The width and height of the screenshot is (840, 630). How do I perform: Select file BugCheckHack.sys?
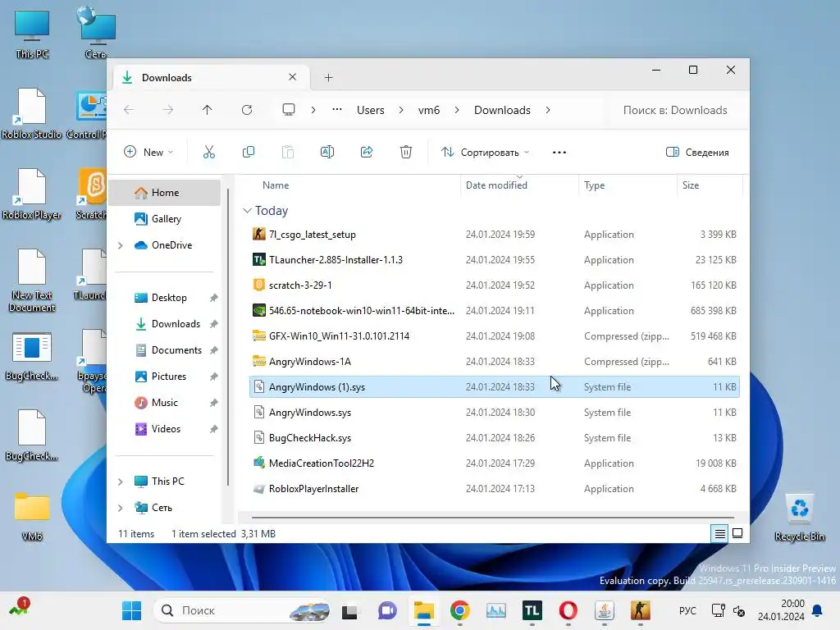coord(494,438)
